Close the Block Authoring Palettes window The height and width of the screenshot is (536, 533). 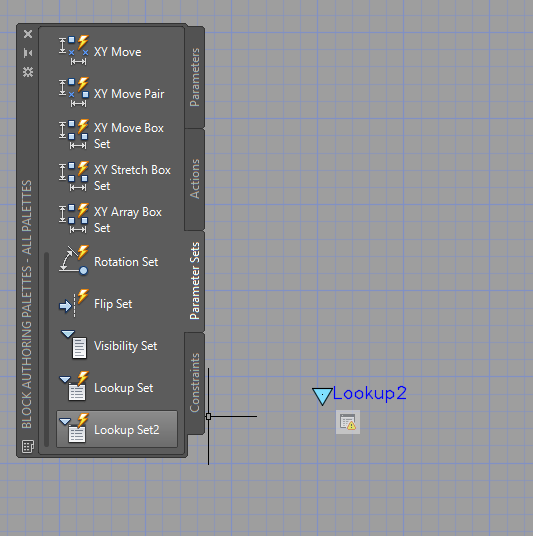[28, 34]
